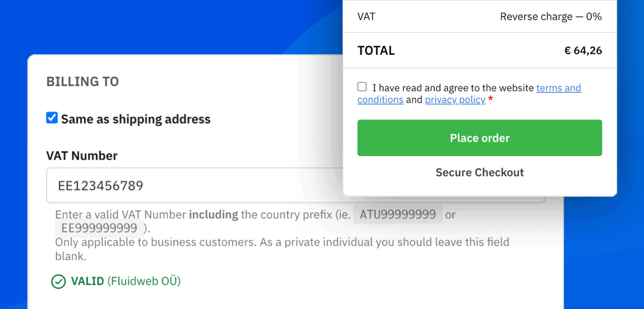Toggle the blue checkbox under BILLING TO

[52, 117]
